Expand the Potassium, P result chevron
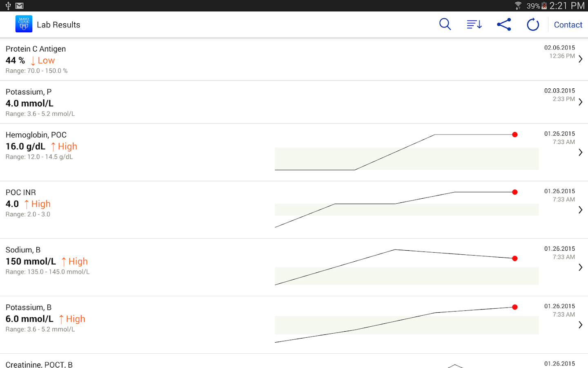The width and height of the screenshot is (588, 368). pyautogui.click(x=580, y=102)
